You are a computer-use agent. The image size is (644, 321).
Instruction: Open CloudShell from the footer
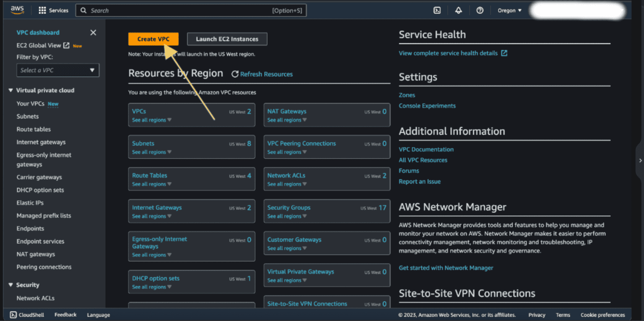(x=26, y=315)
